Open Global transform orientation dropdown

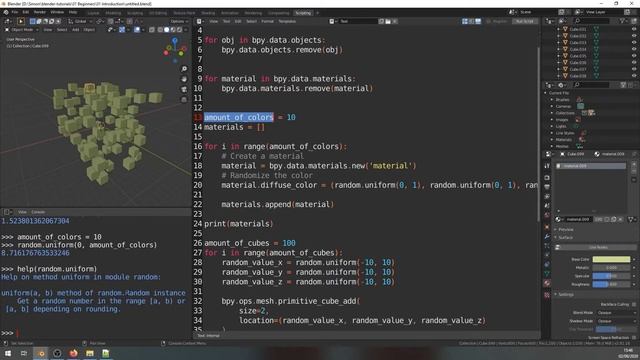point(80,21)
